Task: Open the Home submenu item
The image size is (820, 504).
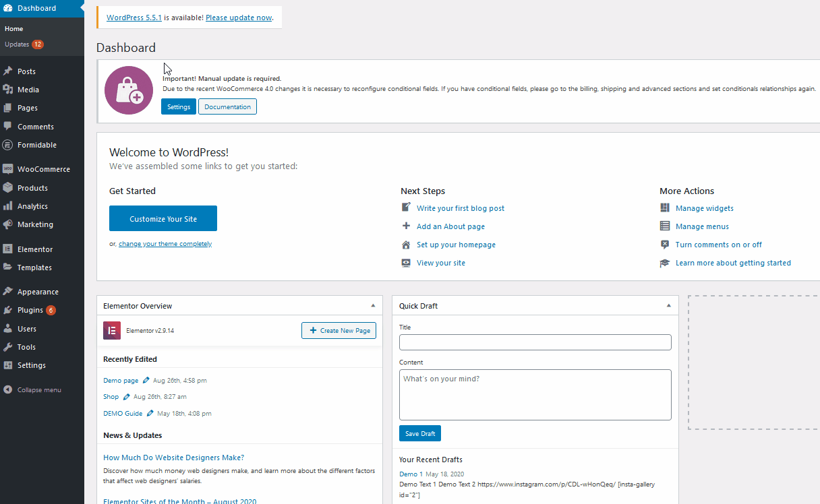Action: [x=13, y=28]
